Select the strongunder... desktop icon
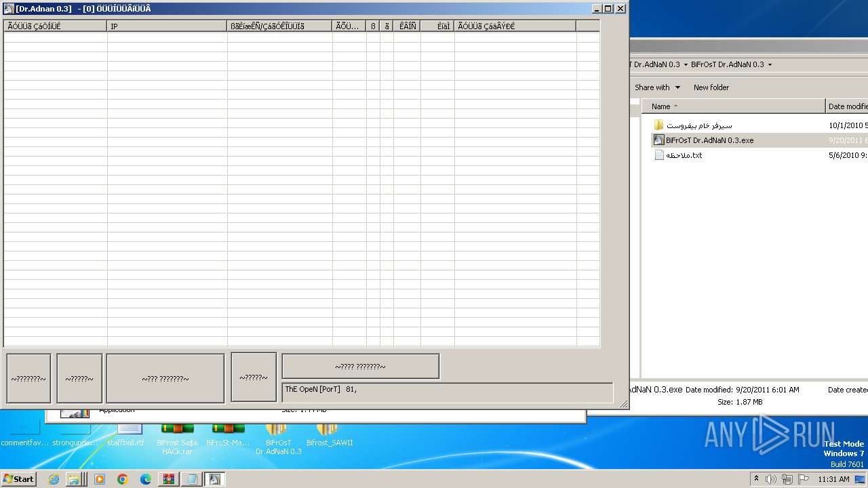 pyautogui.click(x=76, y=434)
